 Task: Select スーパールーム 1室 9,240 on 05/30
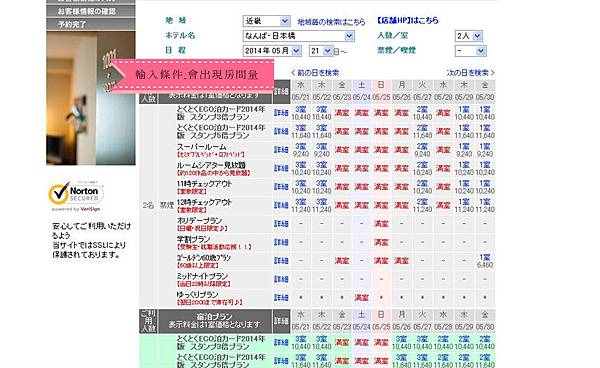[485, 150]
